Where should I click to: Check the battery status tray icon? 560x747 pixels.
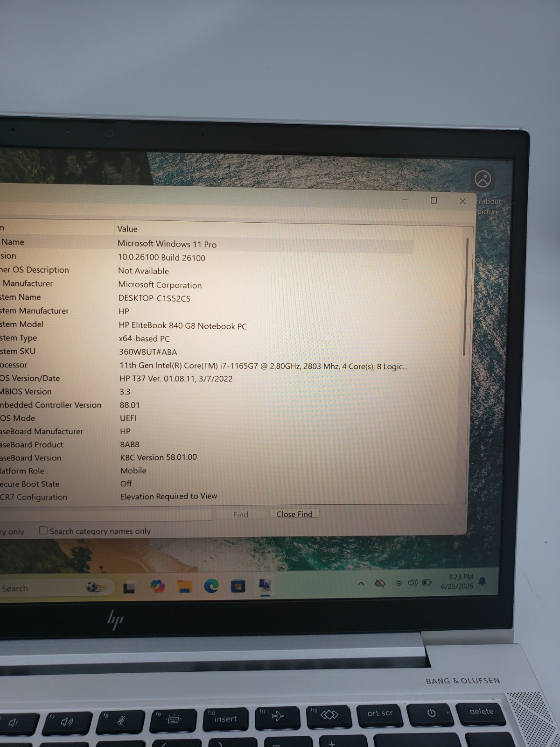[x=427, y=582]
